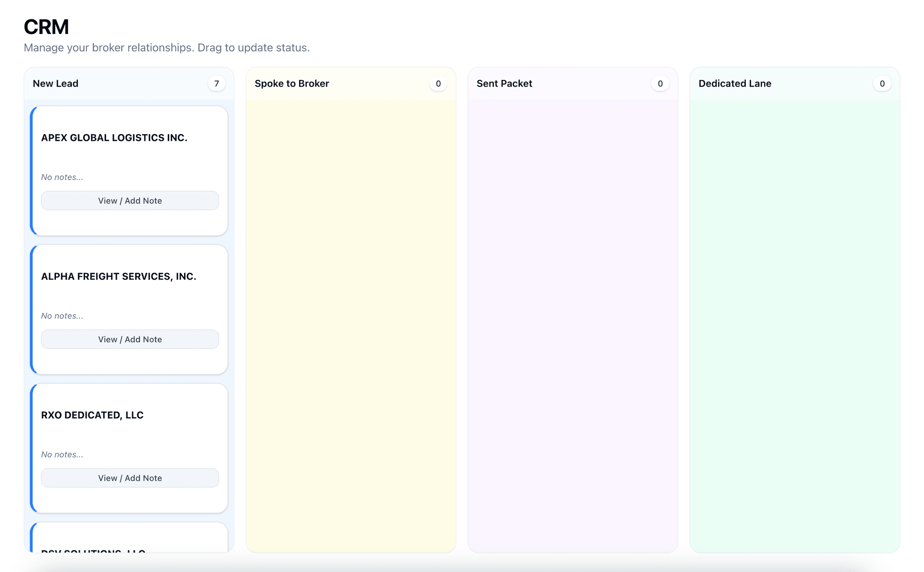Click the Sent Packet count badge
Image resolution: width=924 pixels, height=572 pixels.
(x=660, y=84)
